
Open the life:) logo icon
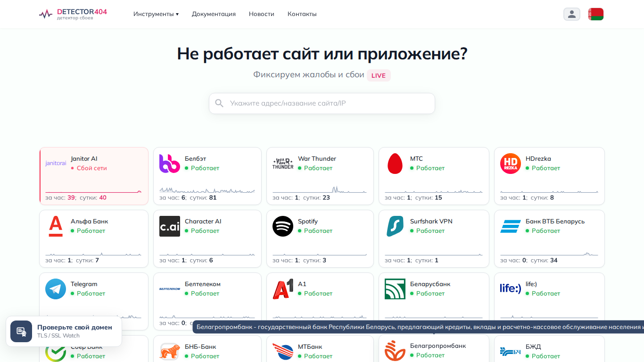511,288
